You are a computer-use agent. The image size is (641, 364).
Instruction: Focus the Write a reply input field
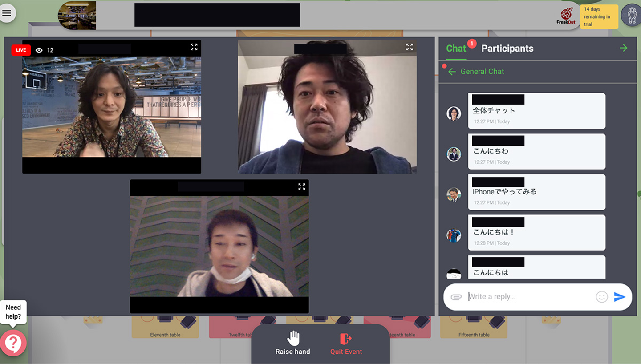click(x=529, y=297)
